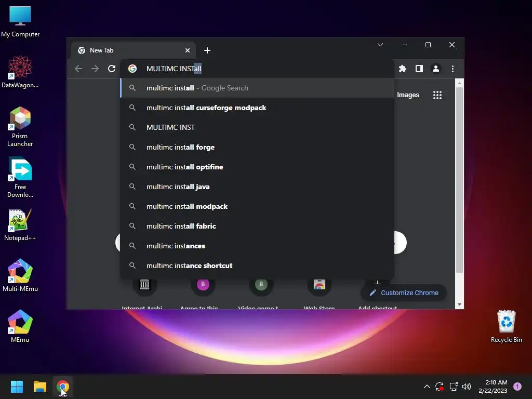This screenshot has height=399, width=532.
Task: Select the New Tab tab
Action: tap(133, 50)
